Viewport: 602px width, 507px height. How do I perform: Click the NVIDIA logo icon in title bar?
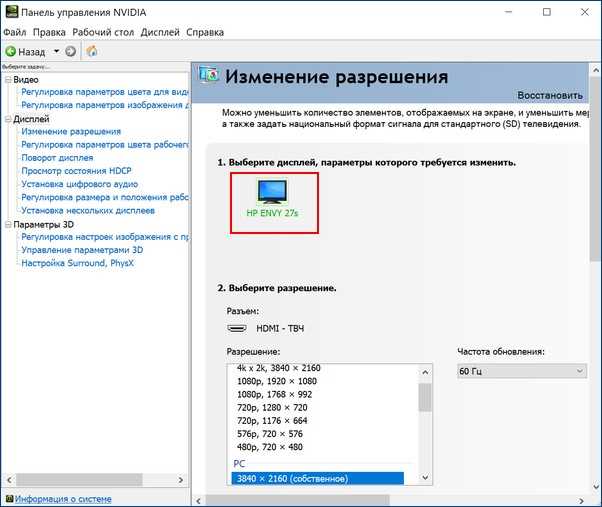(12, 12)
